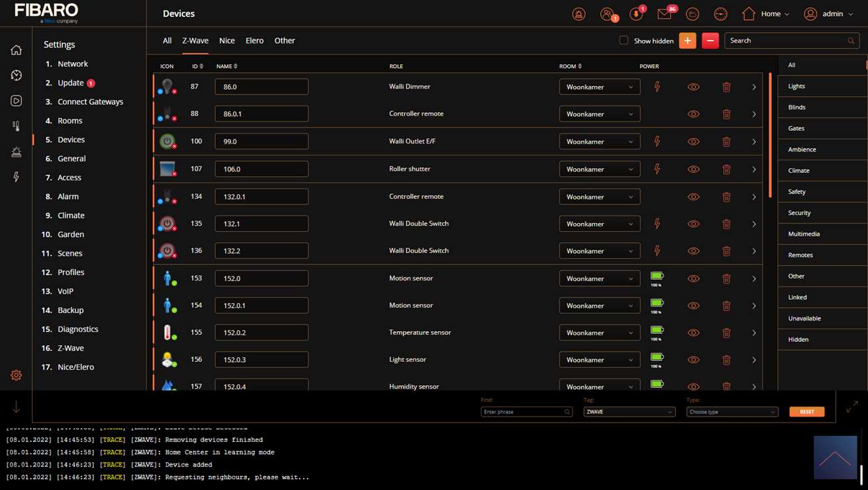The height and width of the screenshot is (490, 868).
Task: Click the orange plus add device button
Action: pyautogui.click(x=687, y=41)
